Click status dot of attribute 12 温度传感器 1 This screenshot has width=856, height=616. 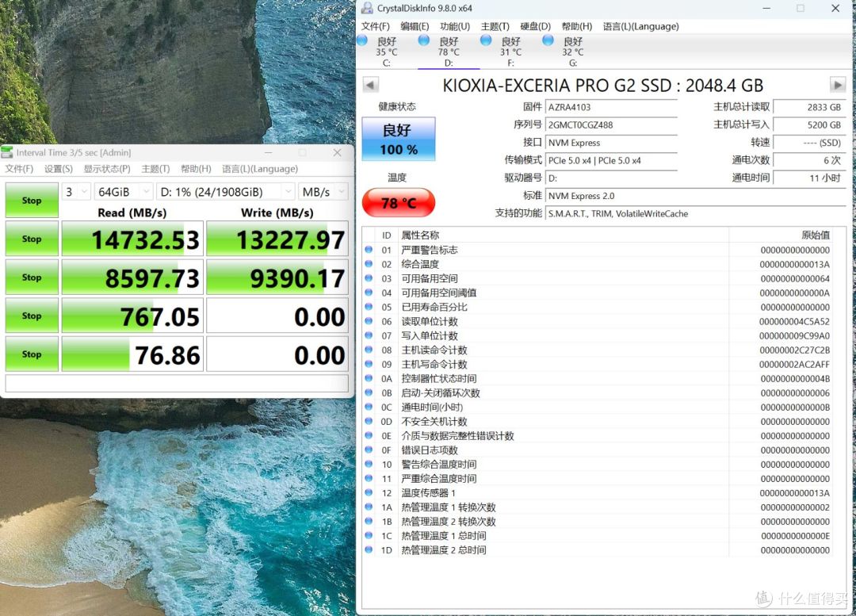tap(369, 492)
